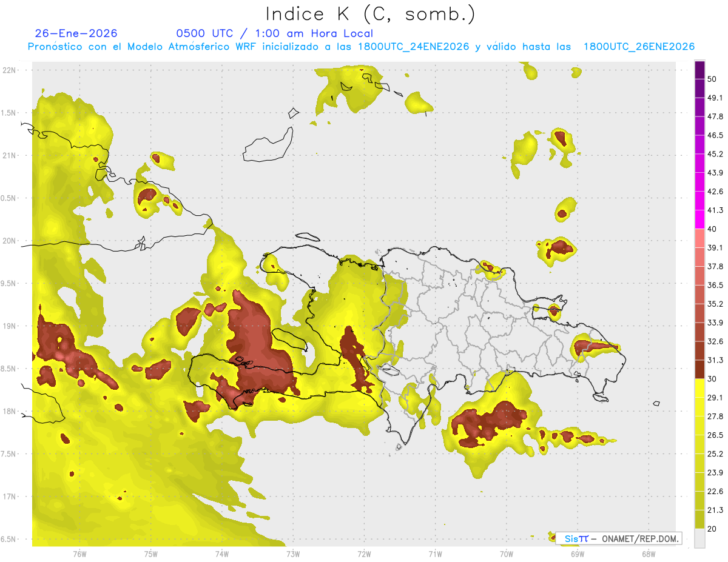Pick the olive legend swatch between 20 and 21.3

coord(699,520)
